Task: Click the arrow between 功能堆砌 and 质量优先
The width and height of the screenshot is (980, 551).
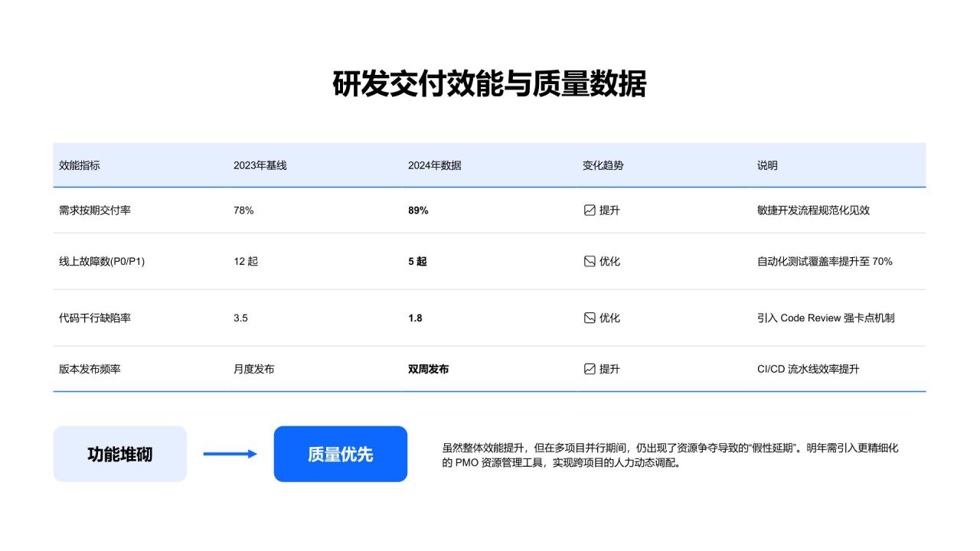Action: pos(230,454)
